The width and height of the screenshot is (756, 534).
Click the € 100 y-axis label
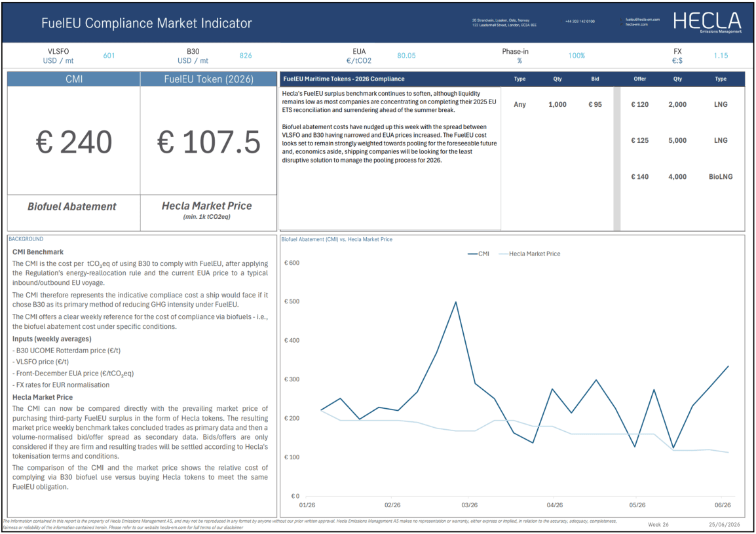pos(292,457)
